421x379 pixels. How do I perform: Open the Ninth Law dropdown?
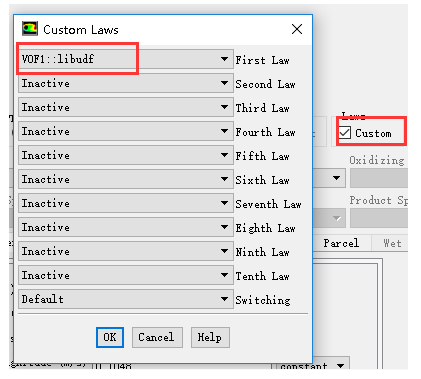126,251
